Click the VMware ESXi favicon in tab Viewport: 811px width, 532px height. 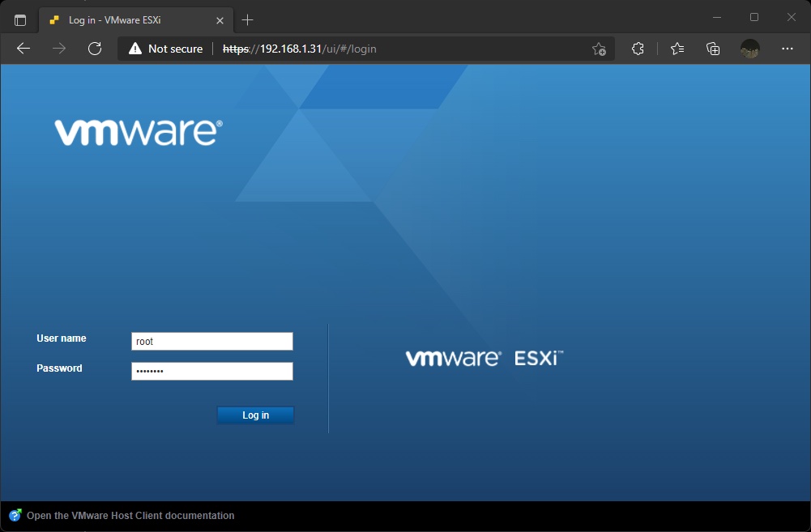53,20
